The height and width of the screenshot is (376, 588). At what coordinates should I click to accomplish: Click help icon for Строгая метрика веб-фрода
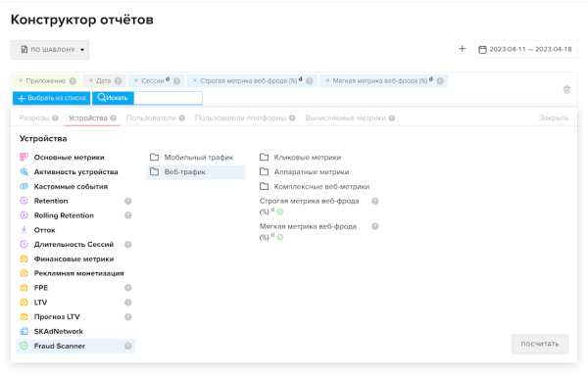coord(374,201)
